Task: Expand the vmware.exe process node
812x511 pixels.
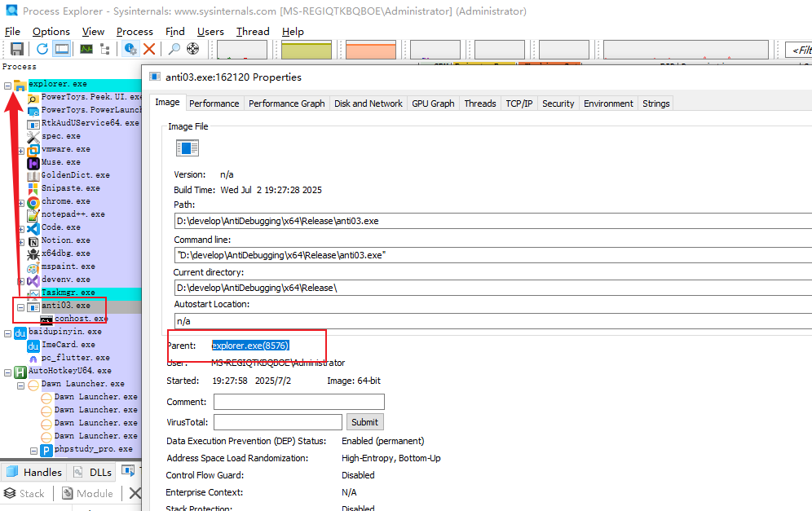Action: 21,150
